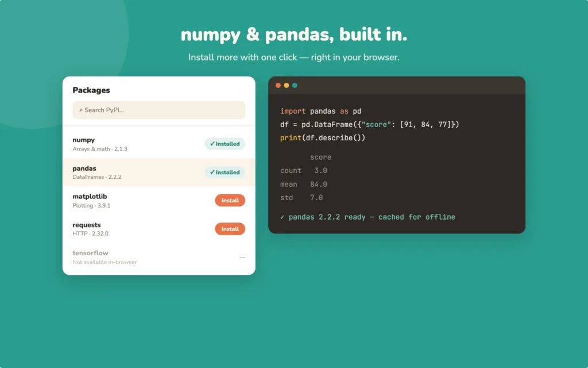Click the red dot in the terminal title bar
The height and width of the screenshot is (368, 588).
278,86
